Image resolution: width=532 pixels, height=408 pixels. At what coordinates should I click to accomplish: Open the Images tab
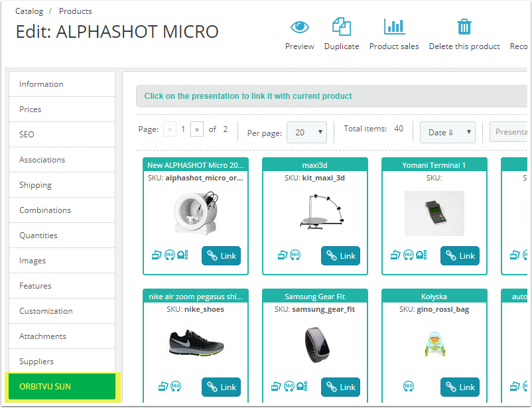(62, 261)
